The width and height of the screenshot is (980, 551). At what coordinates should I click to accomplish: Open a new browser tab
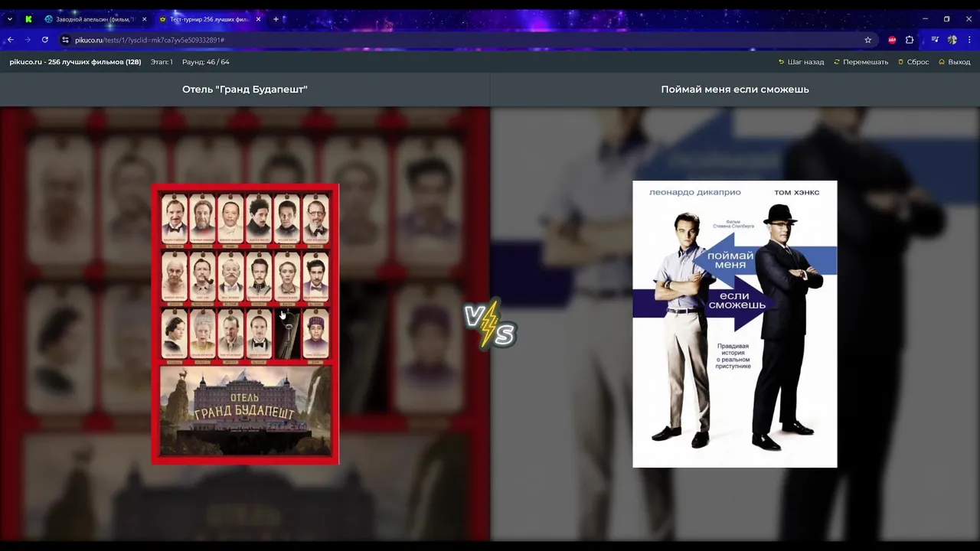click(x=276, y=19)
